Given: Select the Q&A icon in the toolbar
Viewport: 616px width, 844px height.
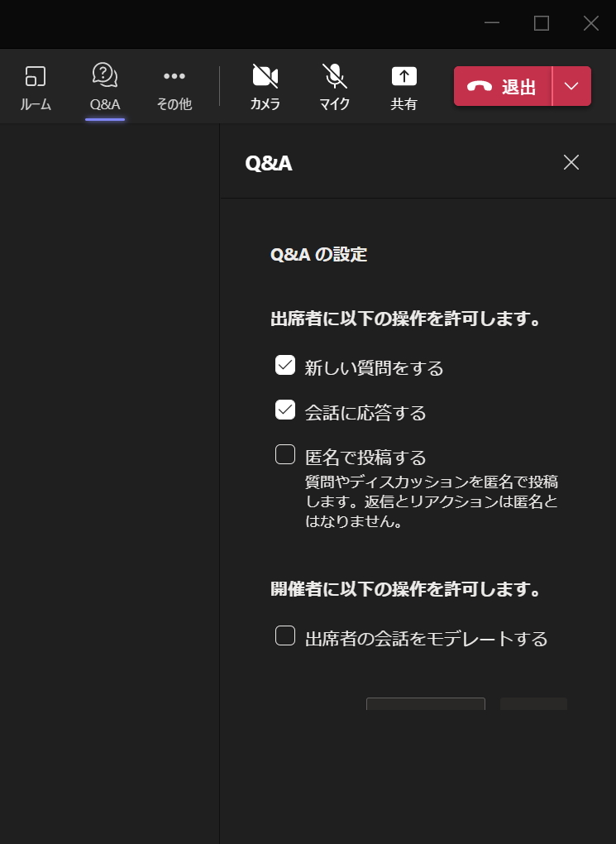Looking at the screenshot, I should coord(104,86).
